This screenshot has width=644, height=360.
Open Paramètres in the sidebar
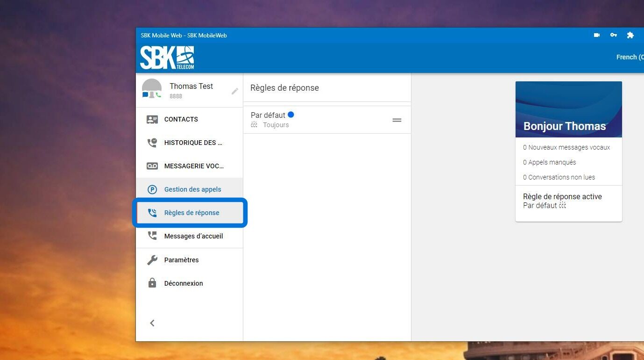tap(190, 260)
